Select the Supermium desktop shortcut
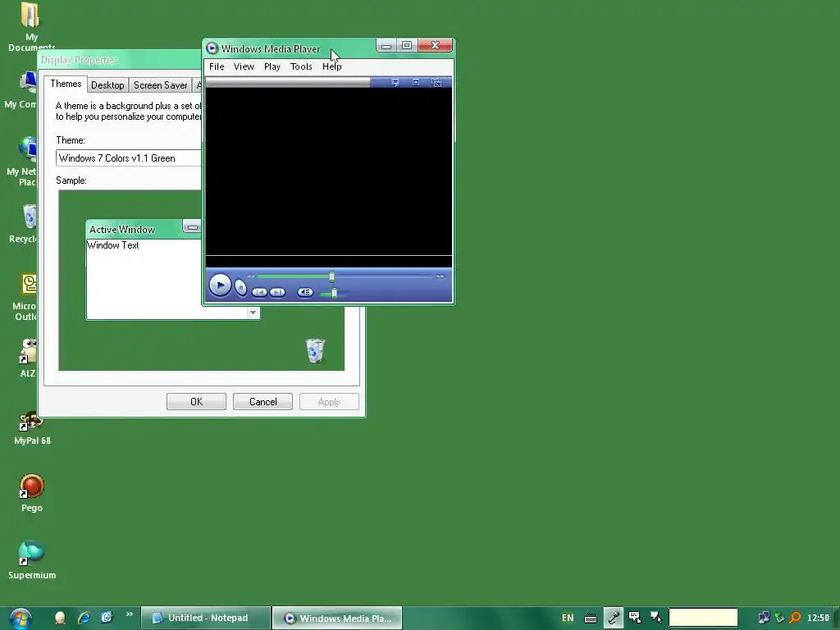 coord(32,559)
